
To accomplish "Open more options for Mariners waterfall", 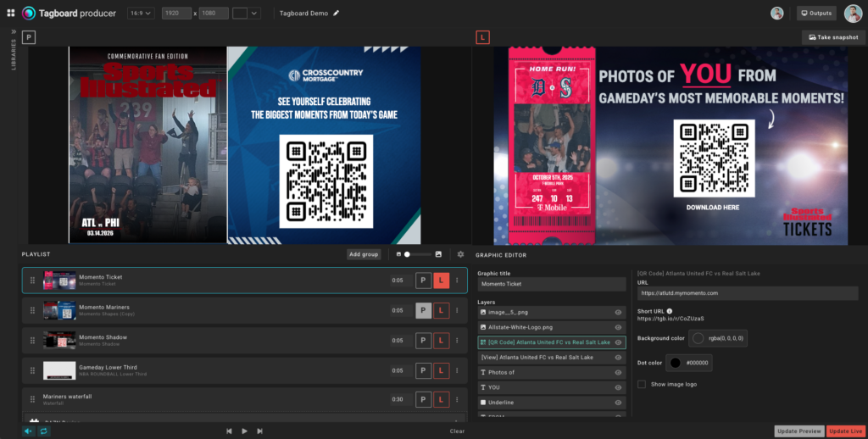I will point(457,399).
